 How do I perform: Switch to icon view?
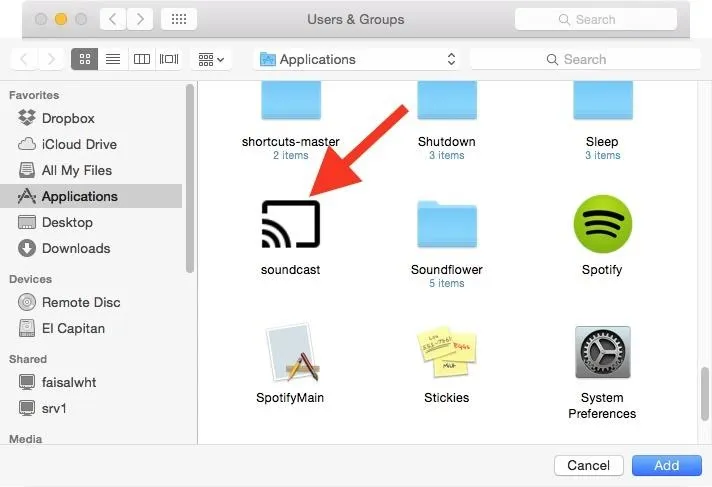tap(84, 59)
